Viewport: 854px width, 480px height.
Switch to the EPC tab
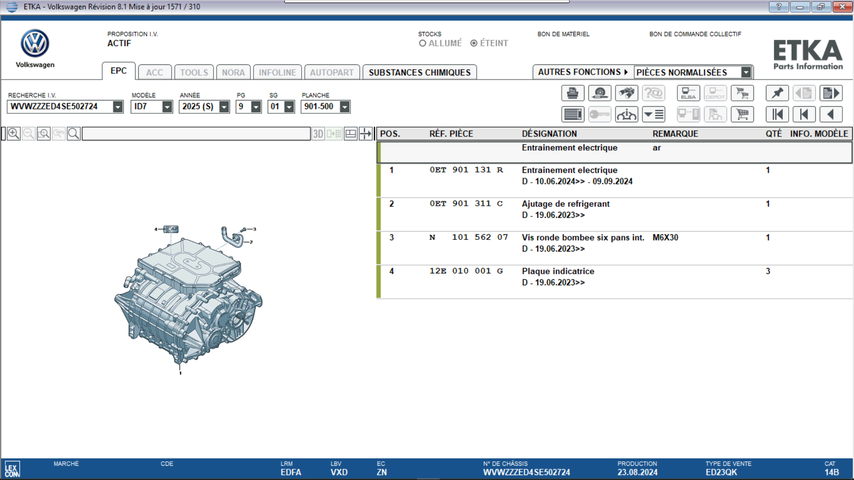[x=118, y=71]
